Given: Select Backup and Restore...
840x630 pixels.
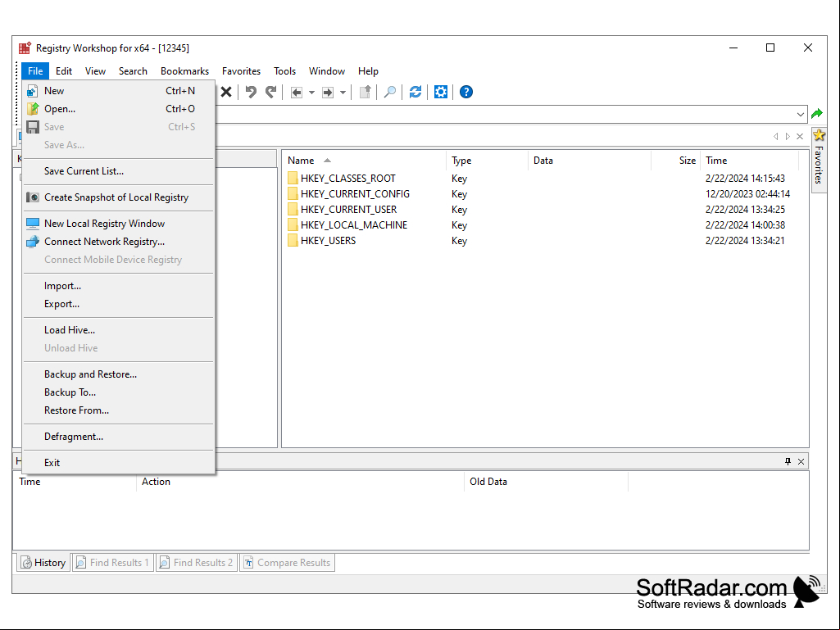Looking at the screenshot, I should (x=119, y=374).
